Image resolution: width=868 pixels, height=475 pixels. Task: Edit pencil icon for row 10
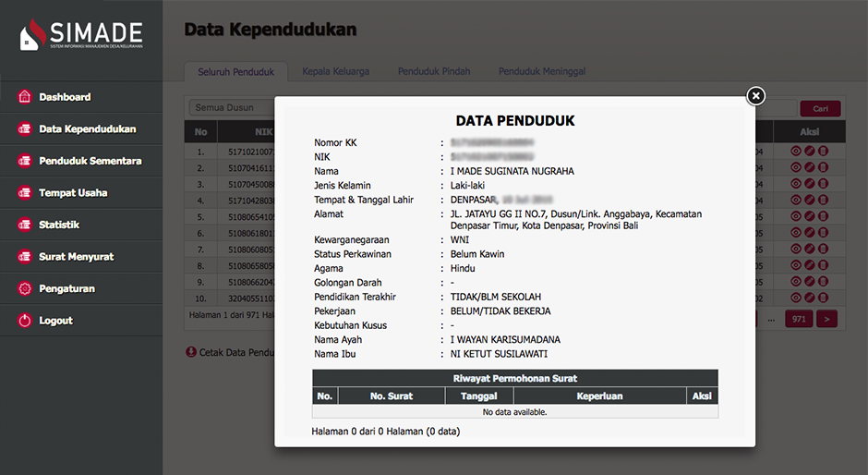809,298
